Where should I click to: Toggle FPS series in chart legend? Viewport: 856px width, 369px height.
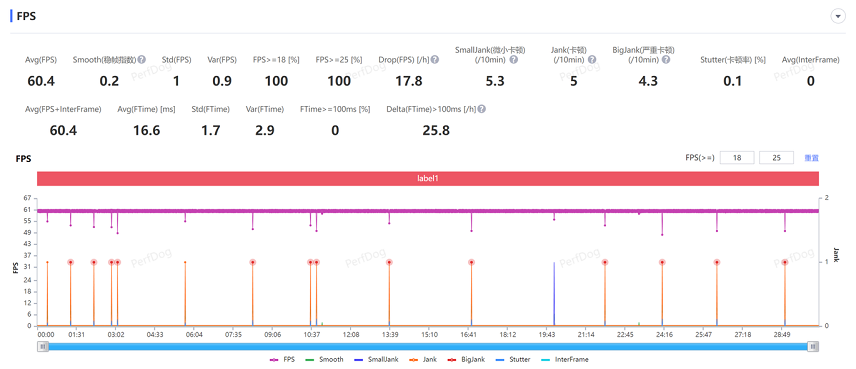click(282, 360)
